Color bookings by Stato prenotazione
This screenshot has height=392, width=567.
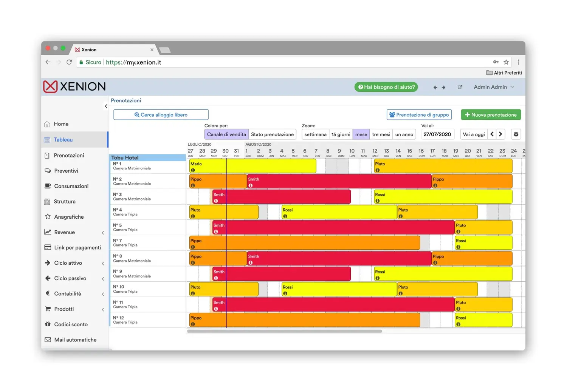click(272, 134)
